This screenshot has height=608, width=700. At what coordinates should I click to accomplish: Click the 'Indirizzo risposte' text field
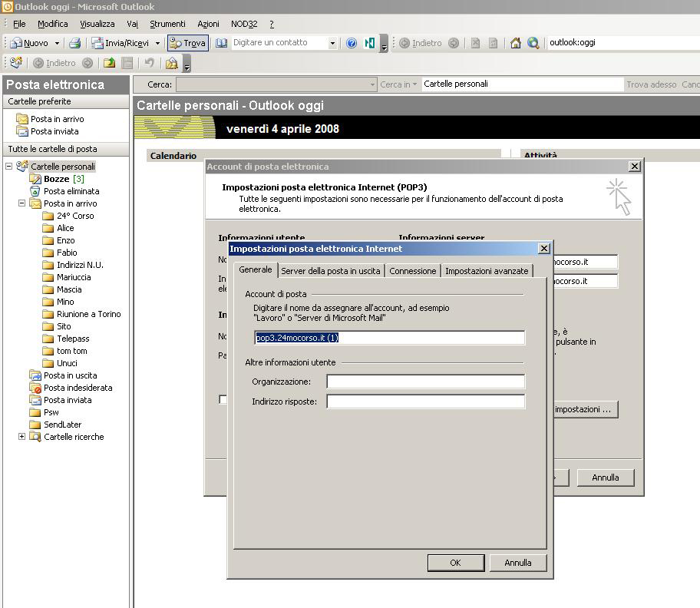pos(426,401)
